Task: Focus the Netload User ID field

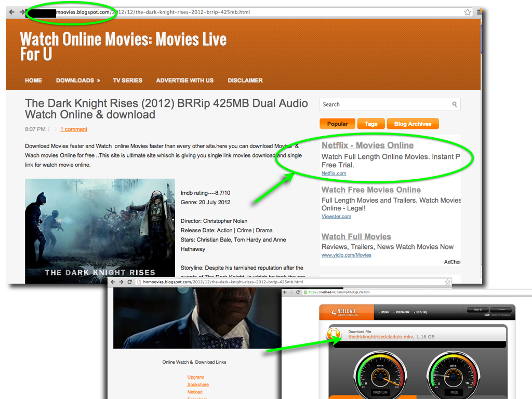Action: click(477, 310)
